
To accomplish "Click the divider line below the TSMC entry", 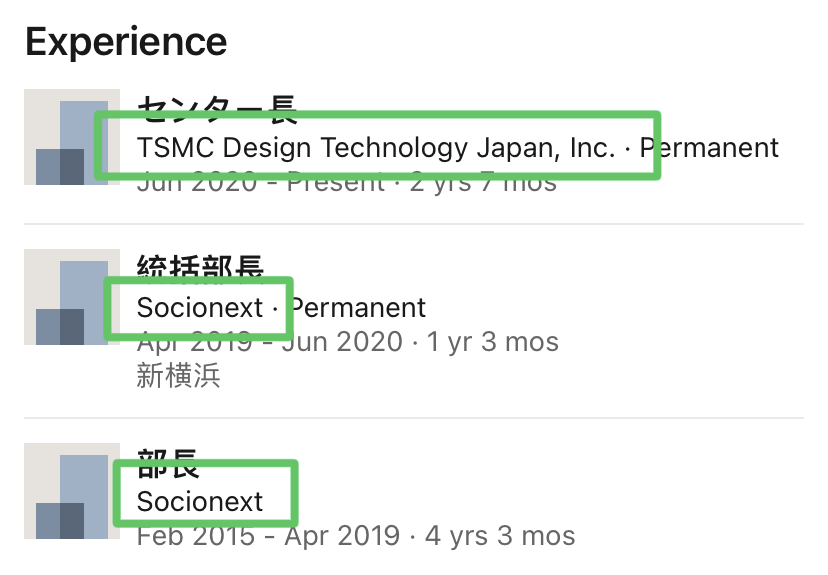I will (414, 224).
